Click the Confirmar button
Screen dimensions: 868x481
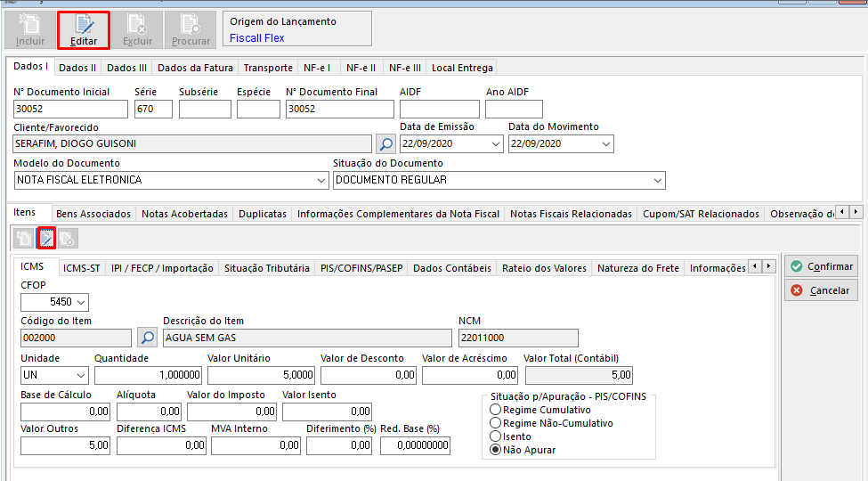point(821,266)
